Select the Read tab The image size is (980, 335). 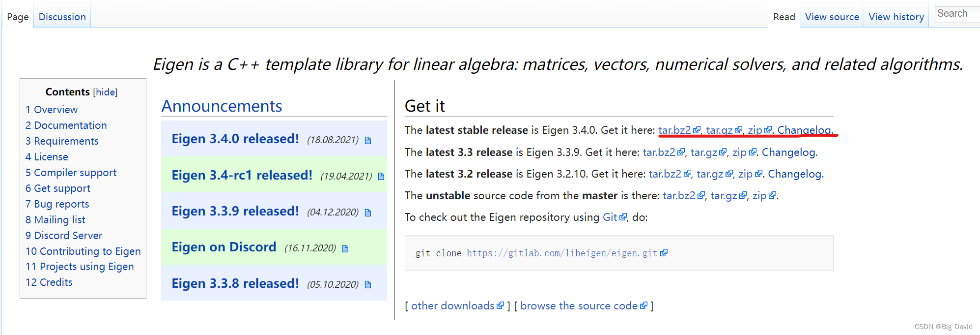(784, 17)
